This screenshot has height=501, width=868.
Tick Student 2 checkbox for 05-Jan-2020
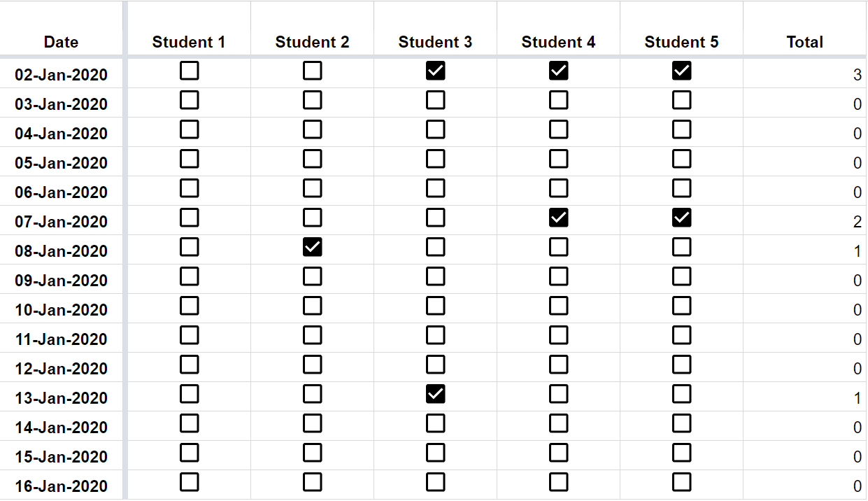[x=312, y=159]
